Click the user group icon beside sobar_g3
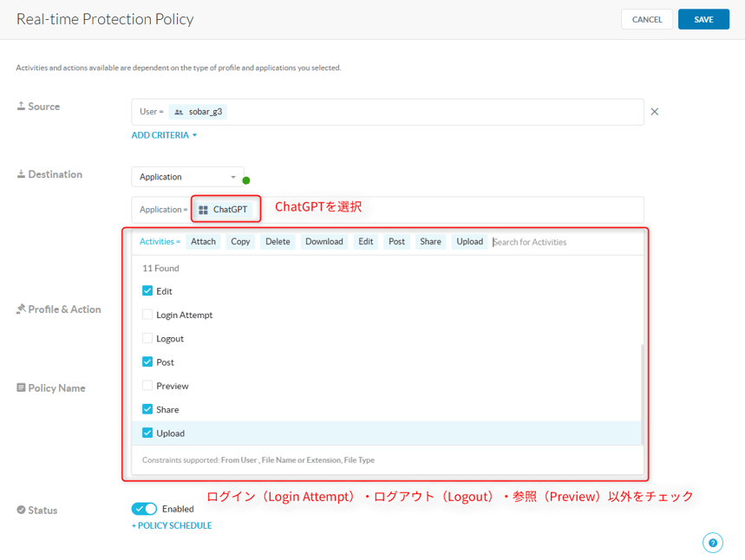Image resolution: width=745 pixels, height=560 pixels. [179, 112]
